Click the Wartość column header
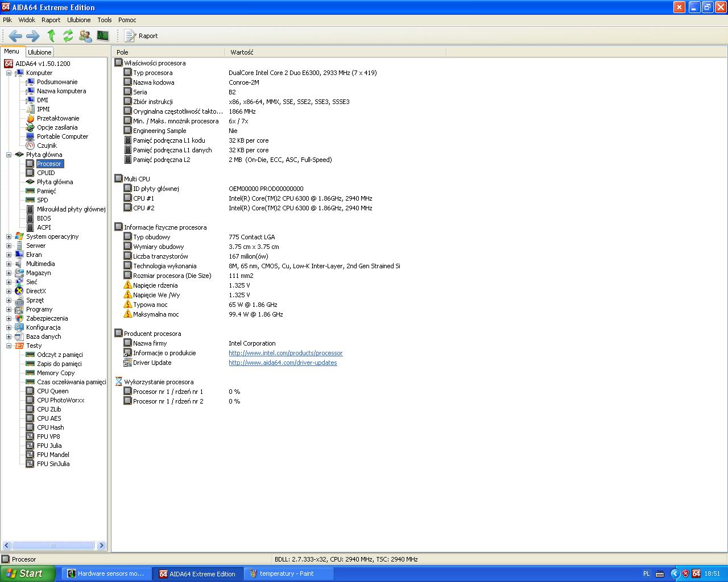 (336, 52)
